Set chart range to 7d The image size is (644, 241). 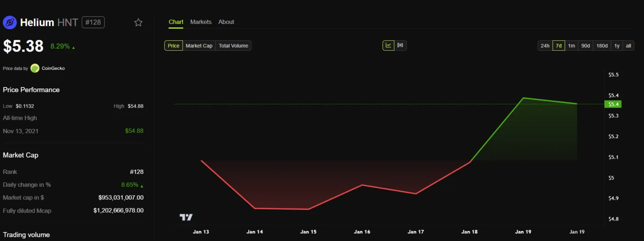tap(558, 46)
